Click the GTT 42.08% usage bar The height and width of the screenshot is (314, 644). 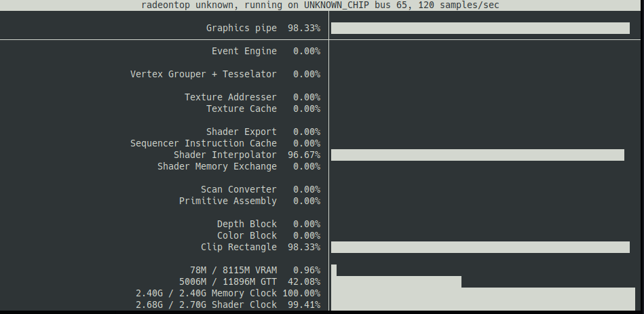tap(396, 281)
